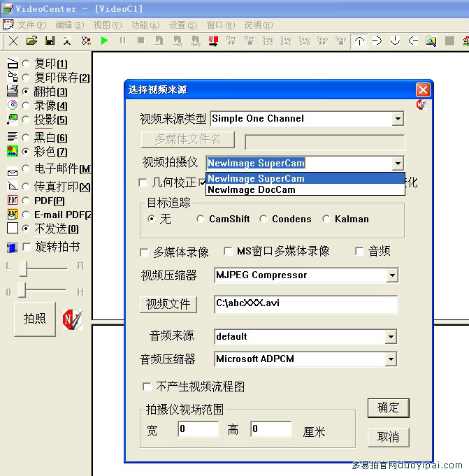
Task: Click the save floppy disk icon
Action: pyautogui.click(x=50, y=41)
